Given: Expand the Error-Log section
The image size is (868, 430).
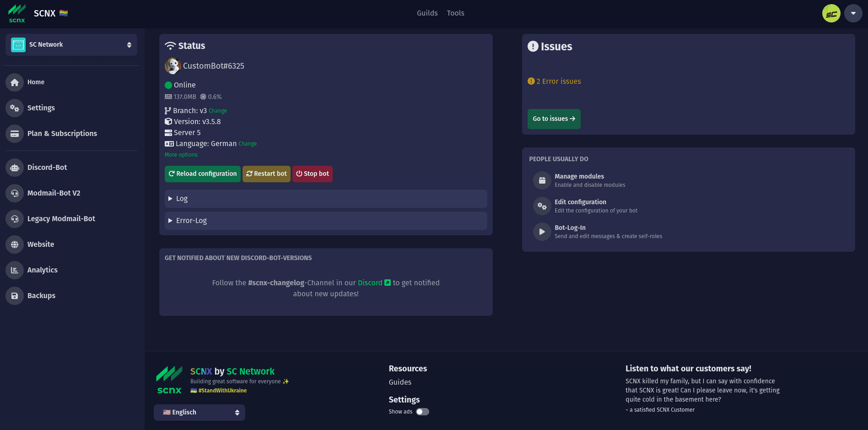Looking at the screenshot, I should pyautogui.click(x=326, y=221).
